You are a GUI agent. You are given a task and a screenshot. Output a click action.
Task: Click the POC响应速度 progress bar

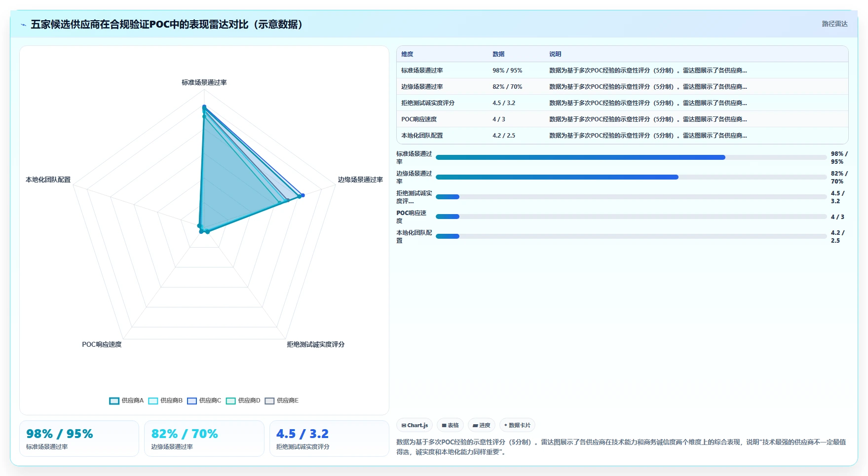[x=631, y=217]
